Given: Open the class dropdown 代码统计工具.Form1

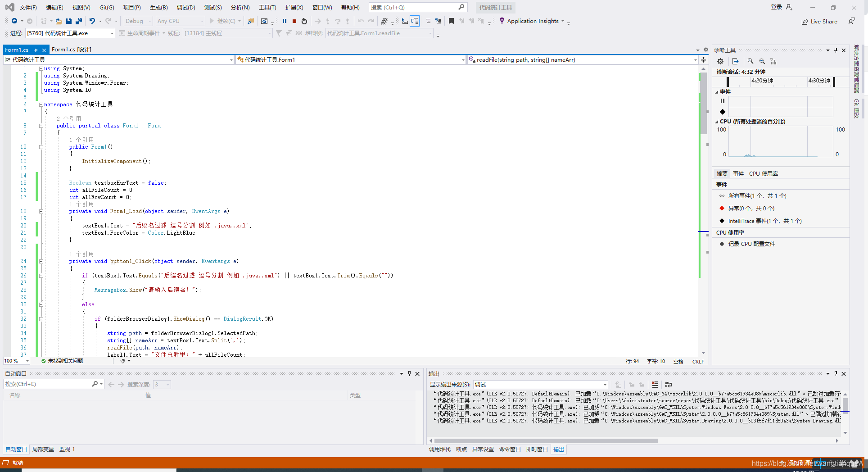Looking at the screenshot, I should 351,59.
